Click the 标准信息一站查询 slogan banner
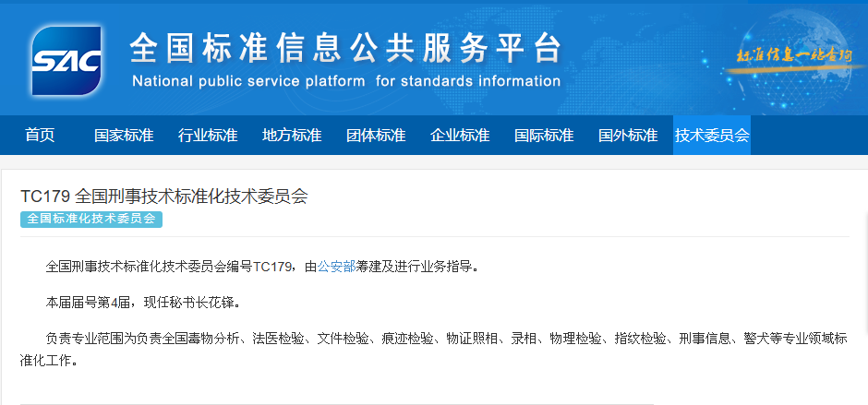 point(794,58)
